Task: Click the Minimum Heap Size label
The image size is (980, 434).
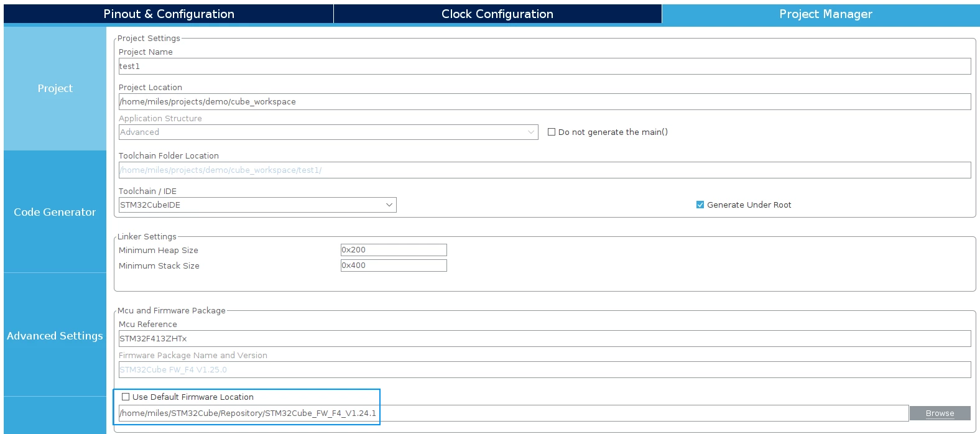Action: (159, 250)
